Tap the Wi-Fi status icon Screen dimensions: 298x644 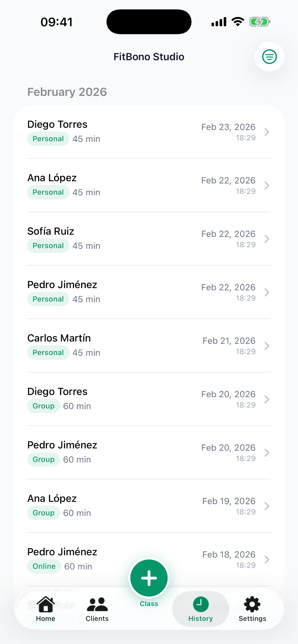click(238, 22)
